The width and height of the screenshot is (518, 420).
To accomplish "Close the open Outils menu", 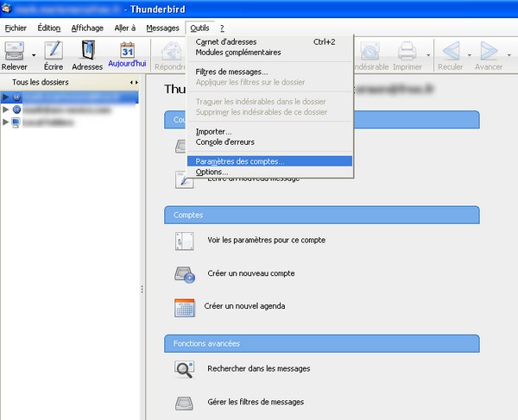I will (x=199, y=28).
